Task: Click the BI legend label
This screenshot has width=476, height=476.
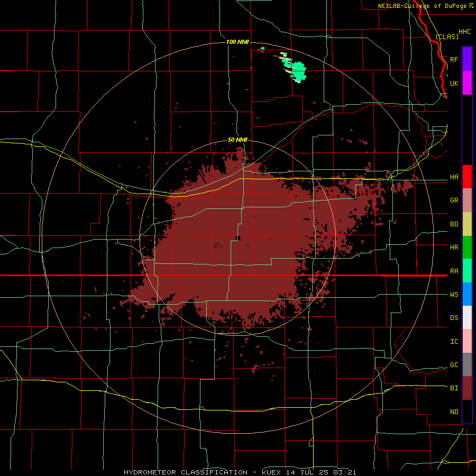Action: point(454,388)
